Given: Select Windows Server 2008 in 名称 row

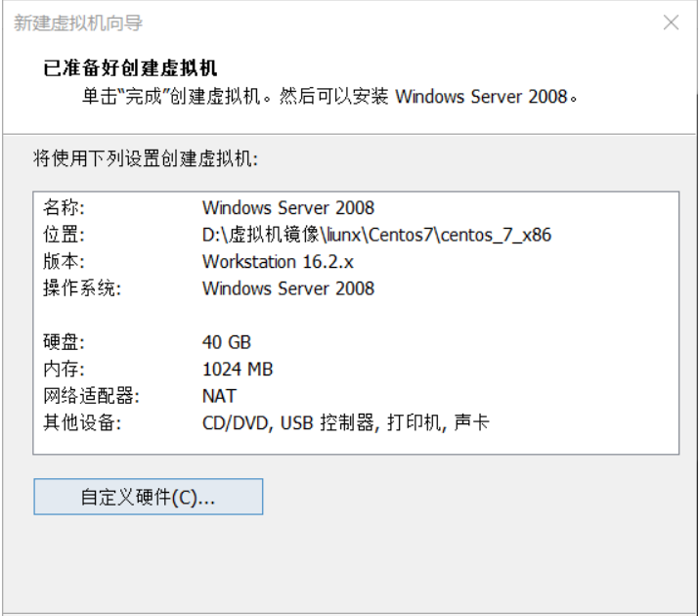Looking at the screenshot, I should [288, 207].
